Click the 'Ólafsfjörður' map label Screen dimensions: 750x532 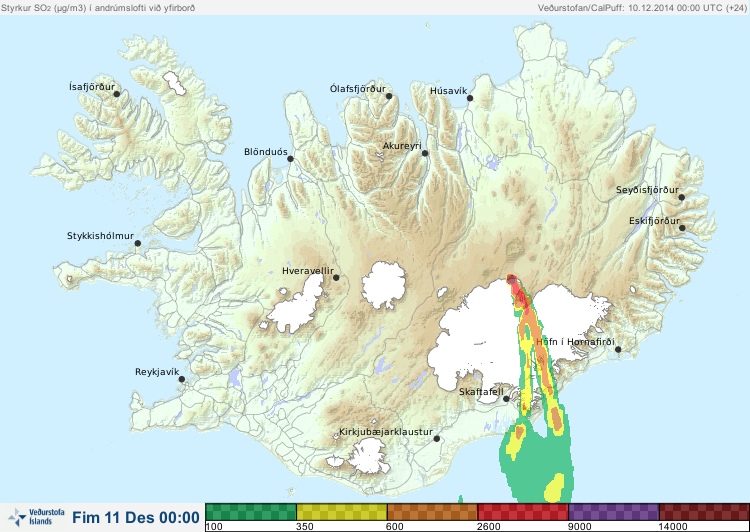coord(358,89)
